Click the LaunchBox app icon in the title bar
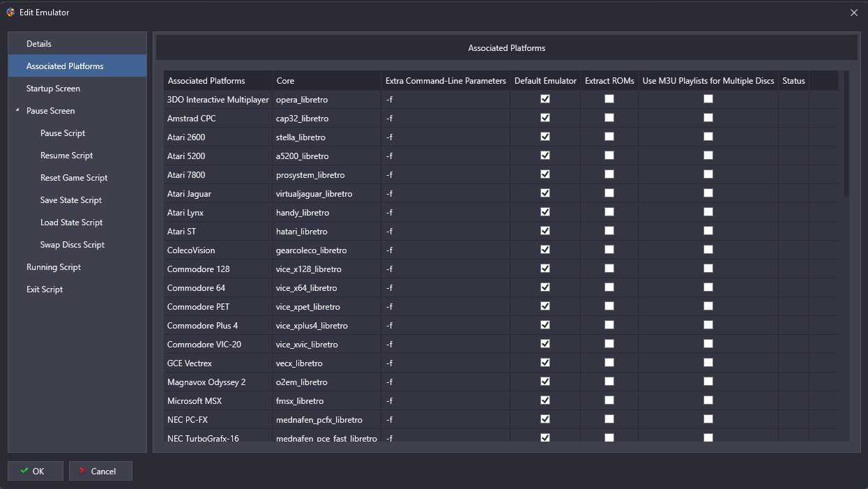The image size is (868, 489). [10, 12]
